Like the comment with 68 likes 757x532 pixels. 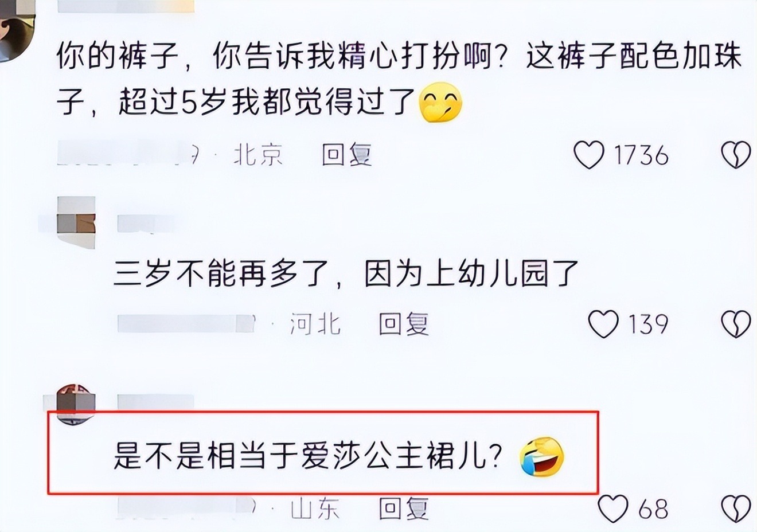tap(613, 508)
